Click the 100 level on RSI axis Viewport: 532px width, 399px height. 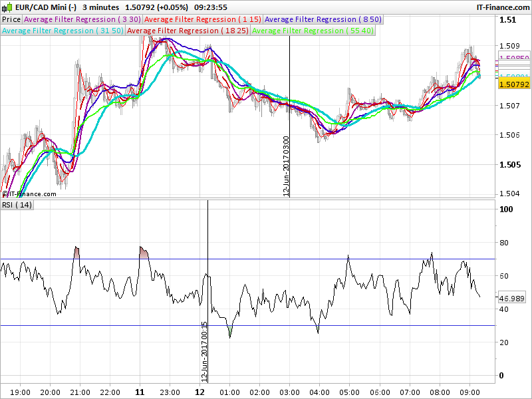coord(506,209)
